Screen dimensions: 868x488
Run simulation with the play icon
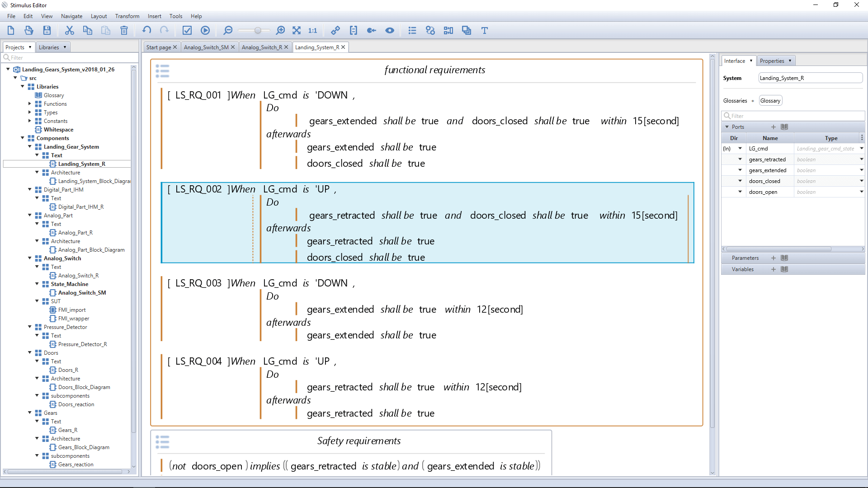coord(205,30)
